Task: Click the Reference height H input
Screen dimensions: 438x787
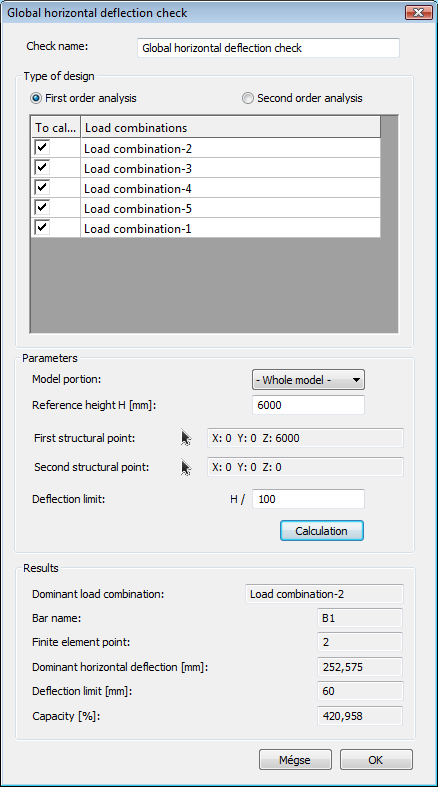Action: point(308,405)
